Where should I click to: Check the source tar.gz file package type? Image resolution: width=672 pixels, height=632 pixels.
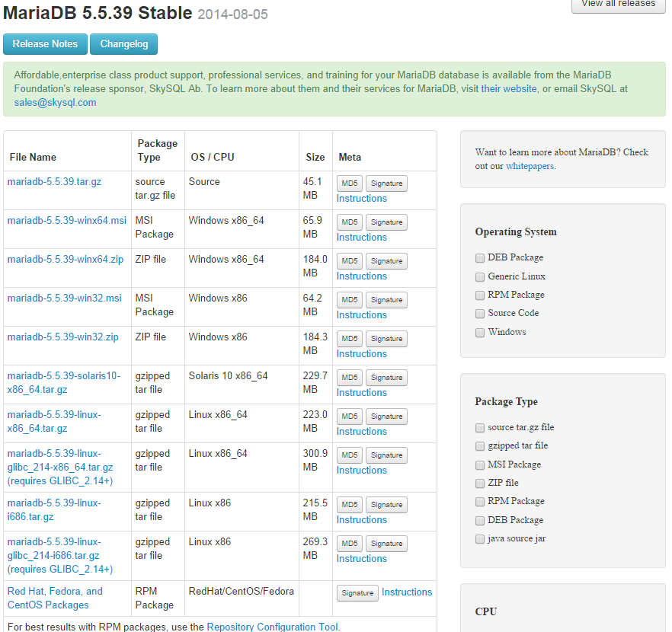[x=480, y=428]
